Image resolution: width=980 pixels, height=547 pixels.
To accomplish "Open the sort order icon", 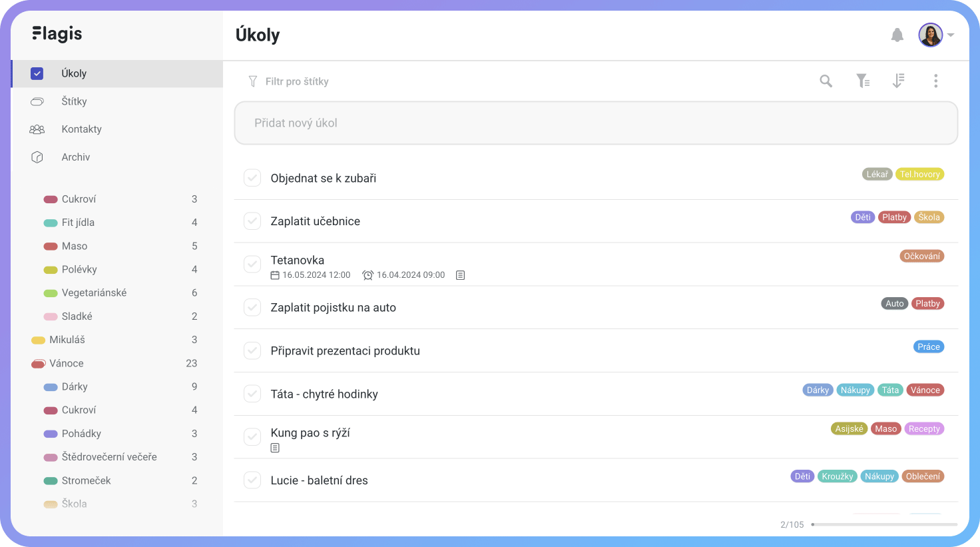I will [899, 81].
